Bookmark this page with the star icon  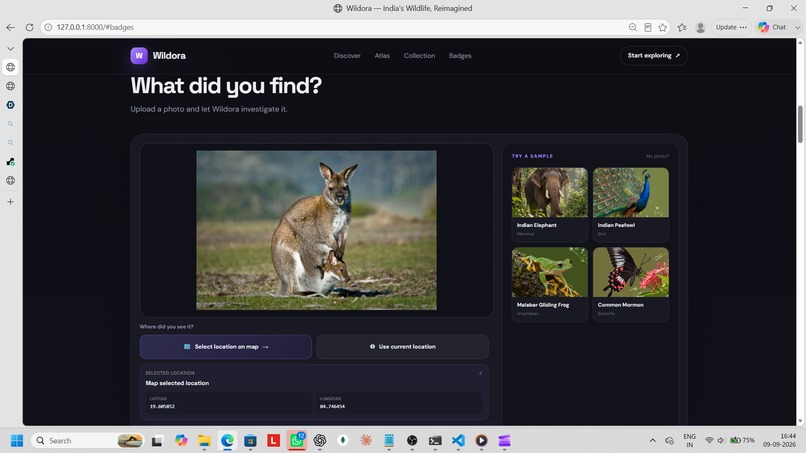click(663, 27)
